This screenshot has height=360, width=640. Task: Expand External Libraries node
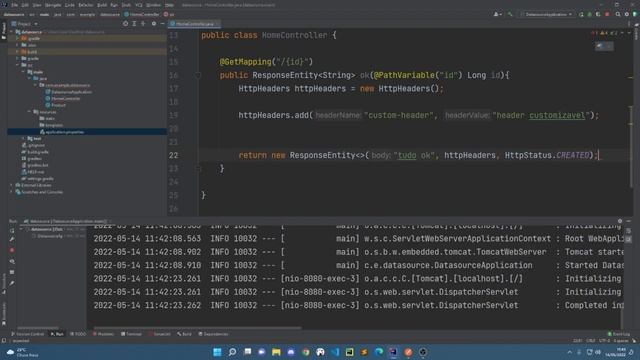coord(11,185)
